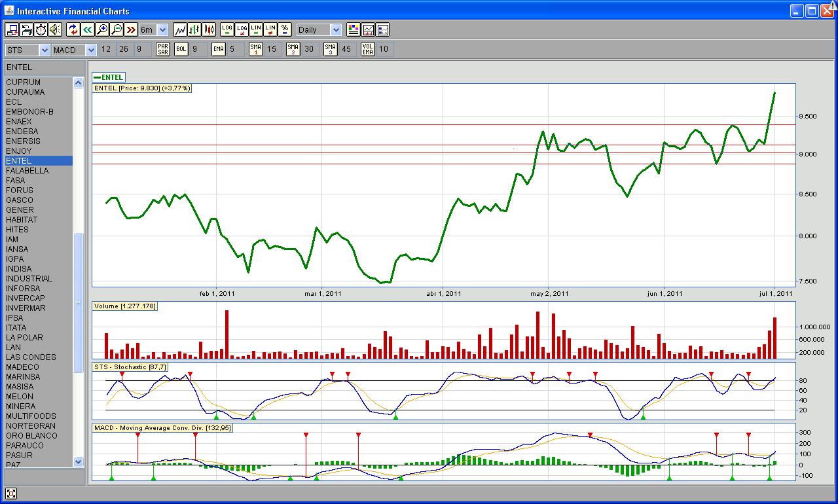Switch to candlestick chart type

tap(209, 29)
